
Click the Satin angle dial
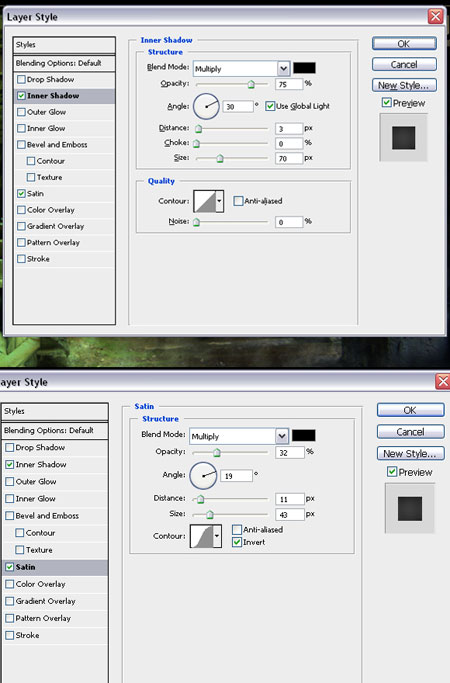click(203, 476)
